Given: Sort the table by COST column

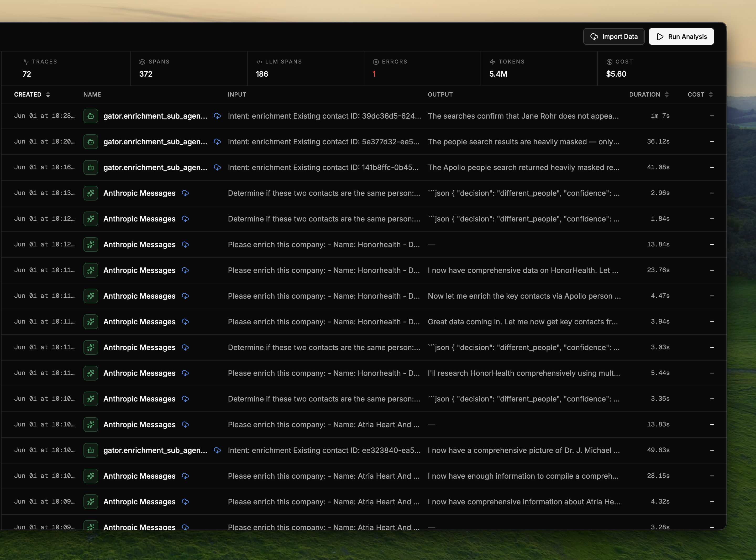Looking at the screenshot, I should [700, 94].
